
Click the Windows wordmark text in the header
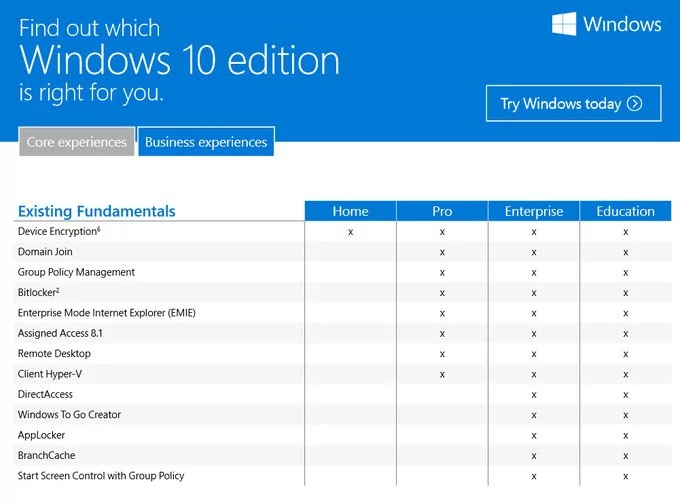click(x=622, y=24)
